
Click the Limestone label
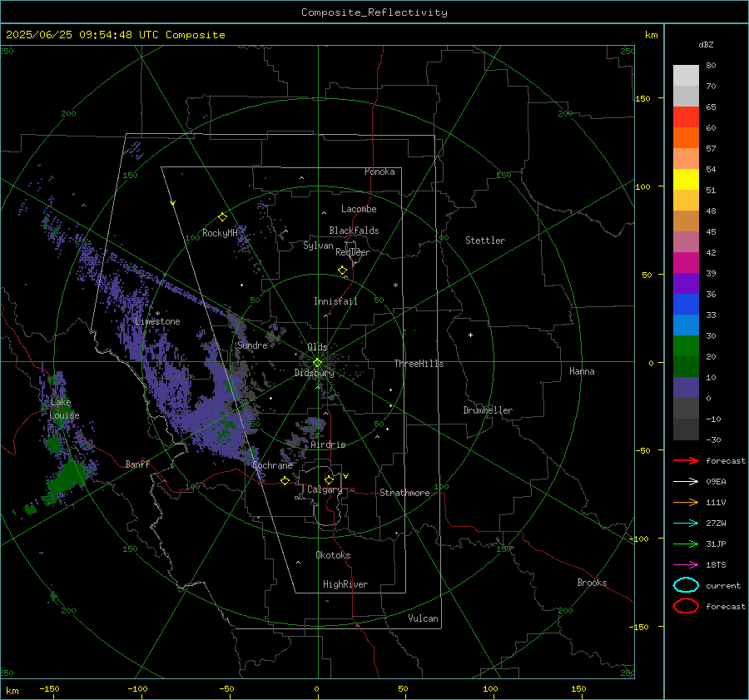[157, 321]
